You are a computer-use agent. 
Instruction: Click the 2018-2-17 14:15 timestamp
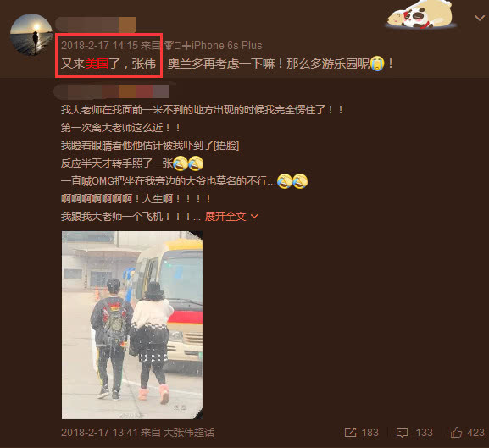tap(99, 46)
